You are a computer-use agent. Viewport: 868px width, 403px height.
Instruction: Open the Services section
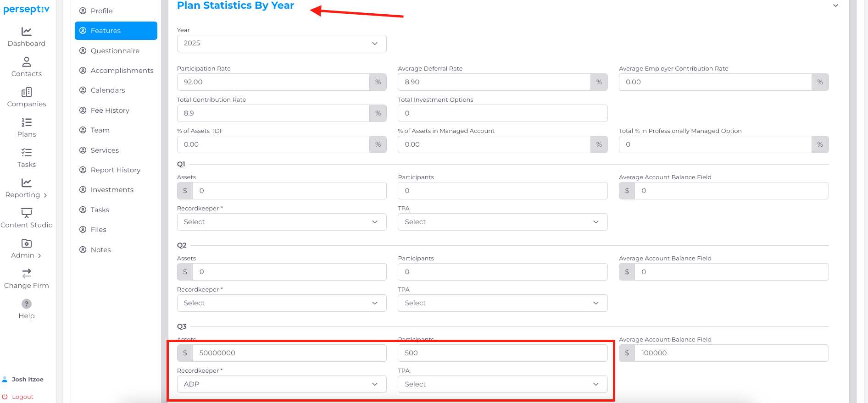(116, 150)
